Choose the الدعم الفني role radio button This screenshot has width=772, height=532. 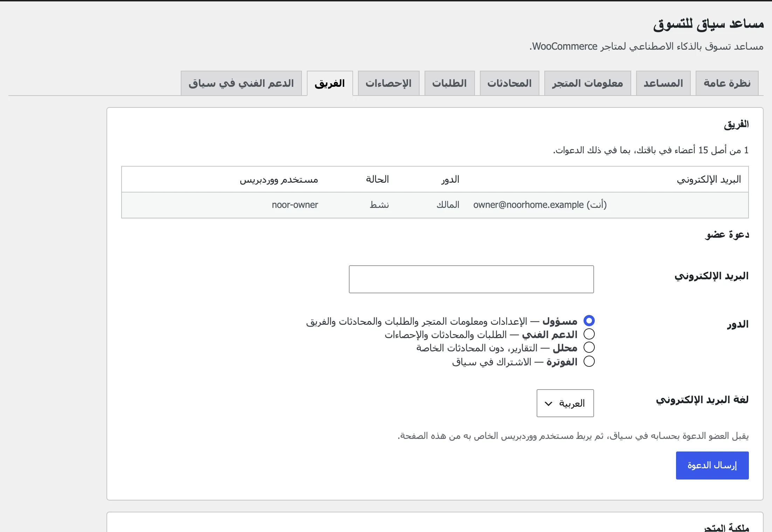pyautogui.click(x=589, y=334)
